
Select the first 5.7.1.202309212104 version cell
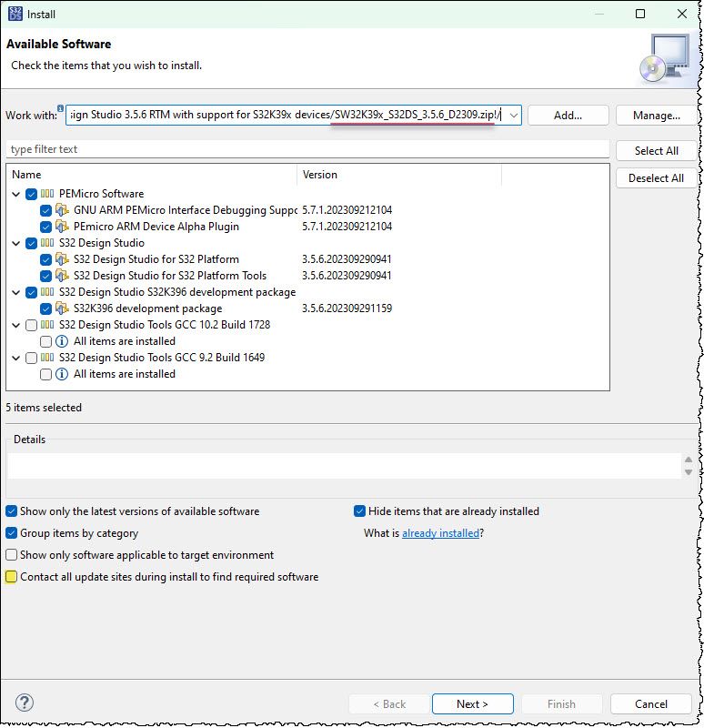click(x=347, y=210)
